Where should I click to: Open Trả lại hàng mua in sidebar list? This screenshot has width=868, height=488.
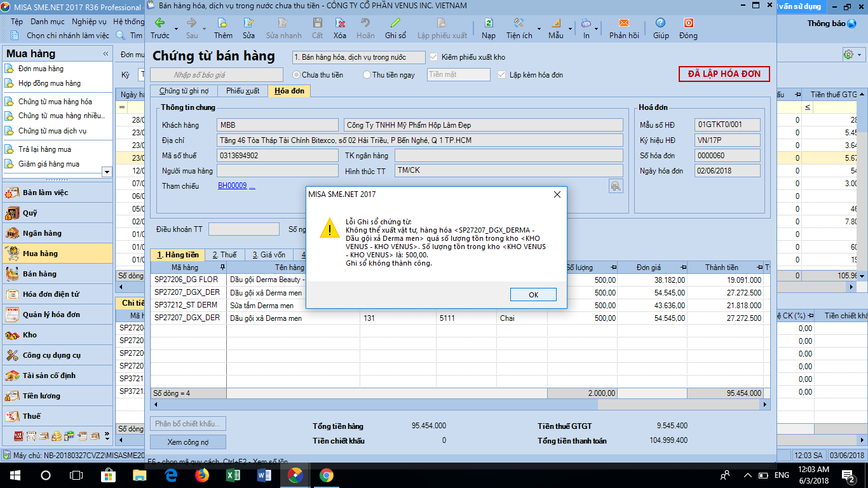coord(44,149)
